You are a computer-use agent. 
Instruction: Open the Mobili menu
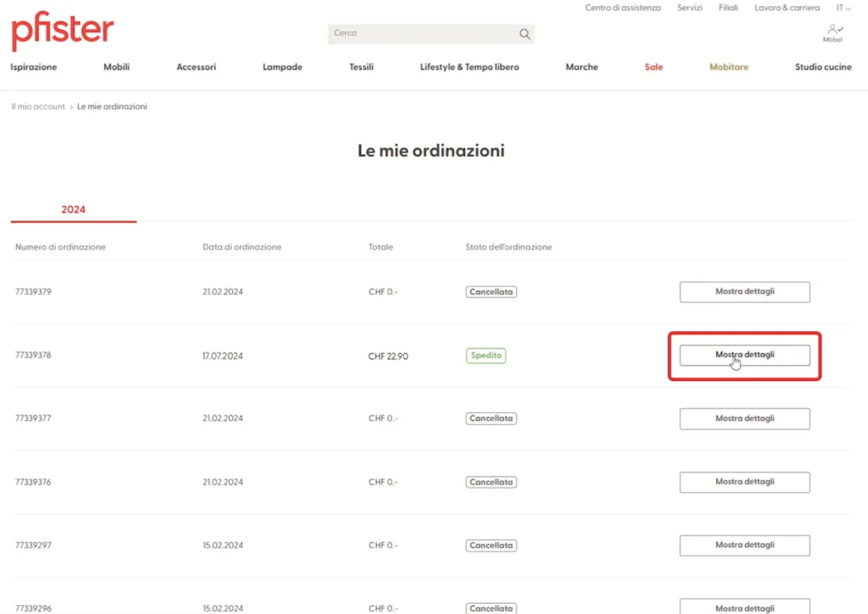(x=116, y=67)
